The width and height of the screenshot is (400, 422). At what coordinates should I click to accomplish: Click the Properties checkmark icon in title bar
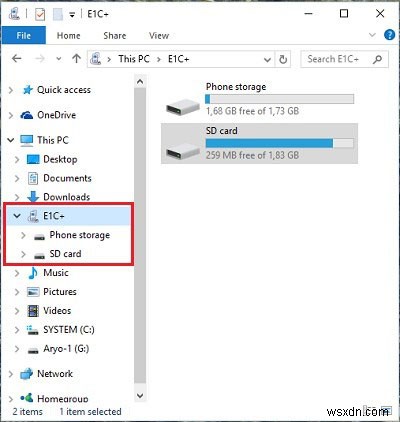[40, 14]
